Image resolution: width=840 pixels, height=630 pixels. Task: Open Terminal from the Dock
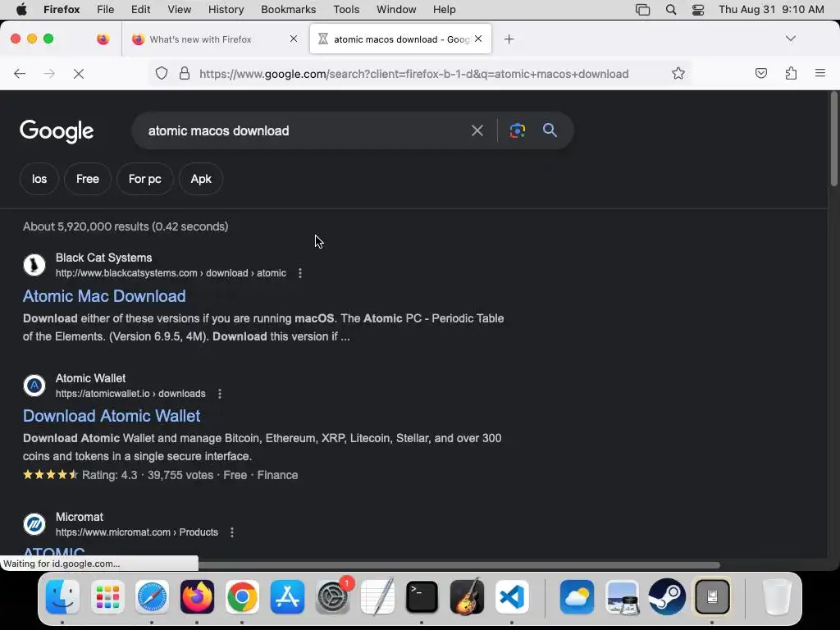click(x=422, y=596)
